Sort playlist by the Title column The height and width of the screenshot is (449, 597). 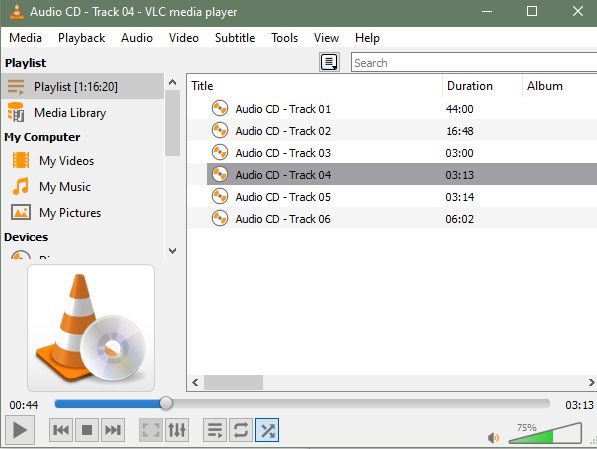coord(314,86)
